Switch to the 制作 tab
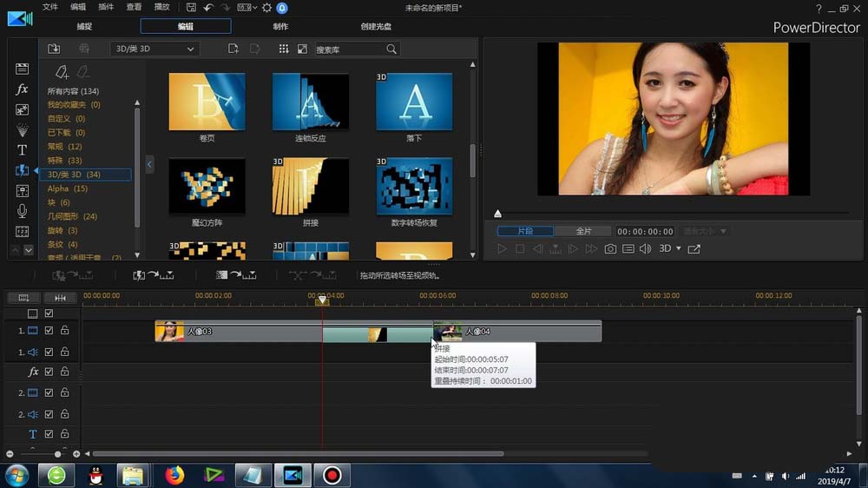Image resolution: width=868 pixels, height=488 pixels. click(280, 27)
